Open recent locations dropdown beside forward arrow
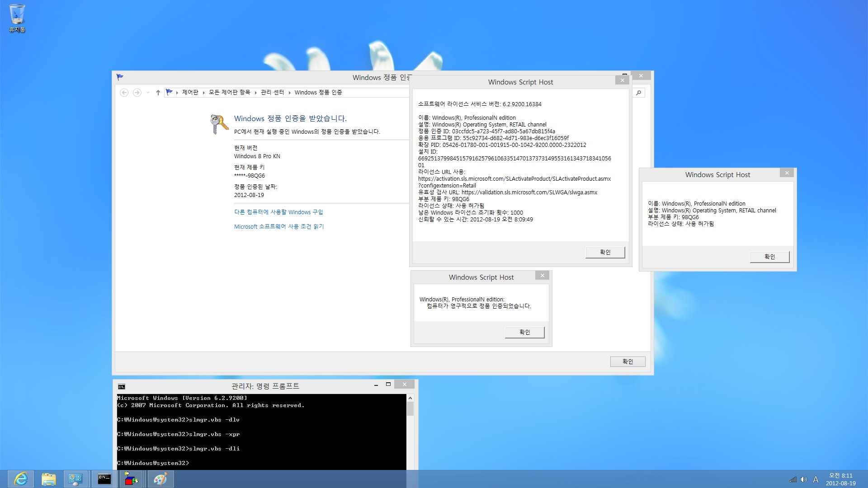 tap(148, 93)
